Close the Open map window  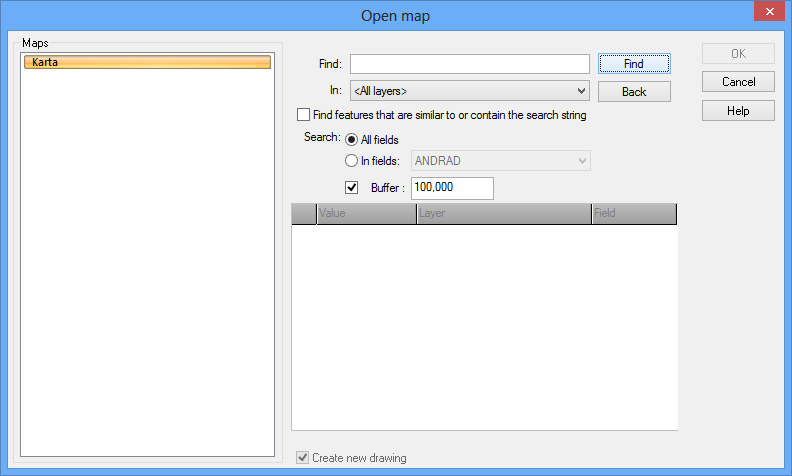(766, 13)
